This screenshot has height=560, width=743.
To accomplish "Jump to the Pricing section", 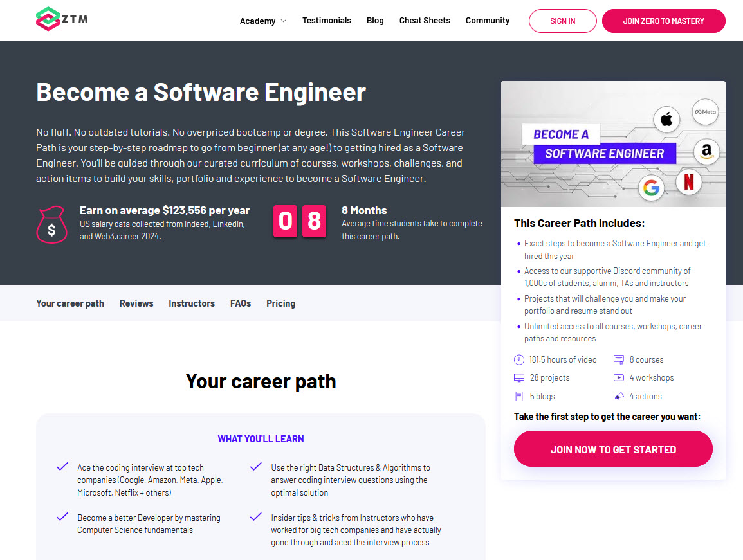I will coord(281,303).
